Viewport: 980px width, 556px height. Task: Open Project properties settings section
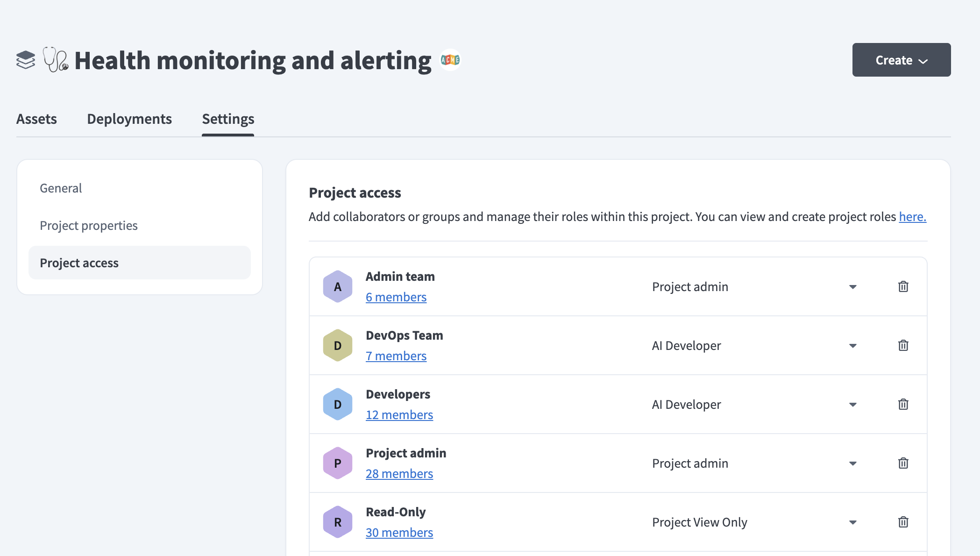[89, 226]
